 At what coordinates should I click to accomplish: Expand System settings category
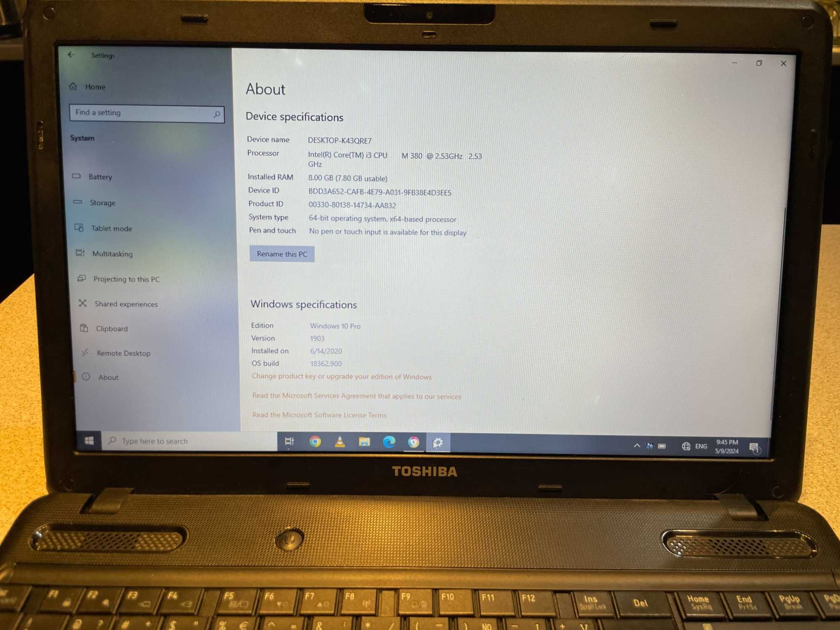pos(82,138)
